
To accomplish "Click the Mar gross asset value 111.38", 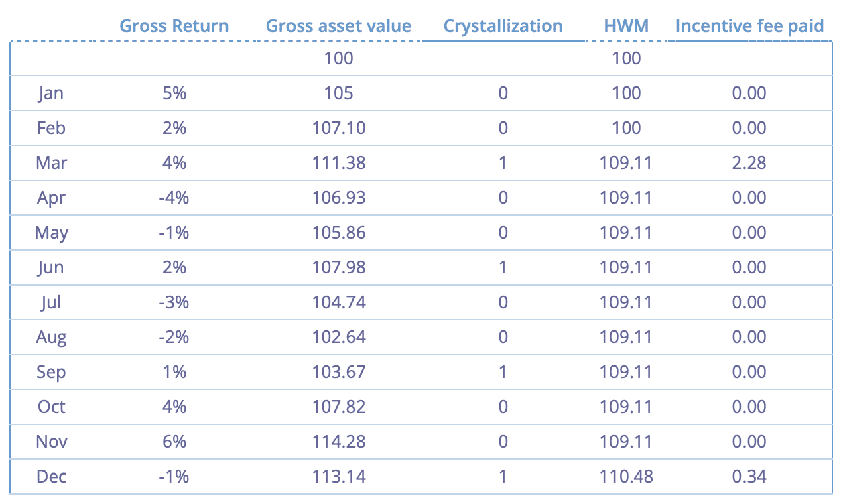I will tap(338, 163).
